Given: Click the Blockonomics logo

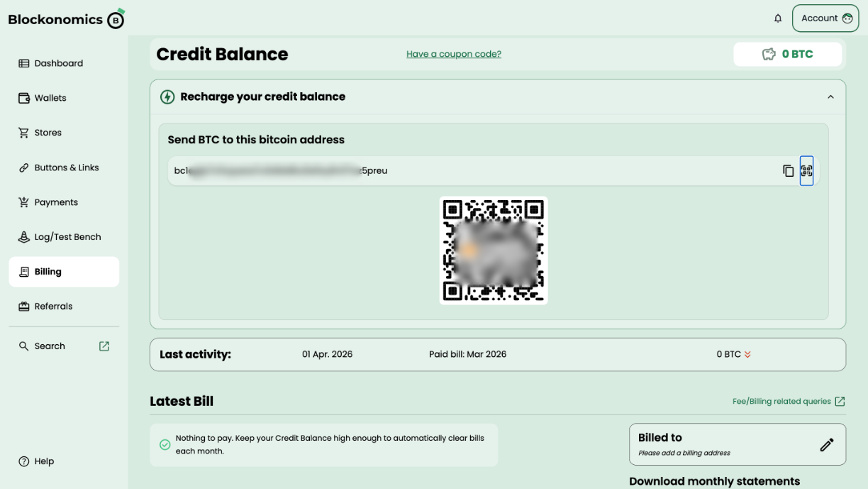Looking at the screenshot, I should [x=66, y=19].
